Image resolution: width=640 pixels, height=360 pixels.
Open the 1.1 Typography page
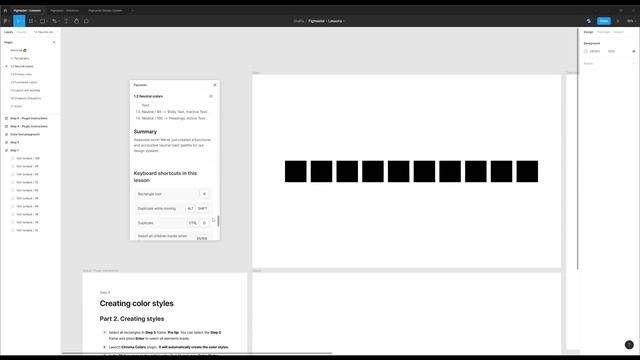20,58
